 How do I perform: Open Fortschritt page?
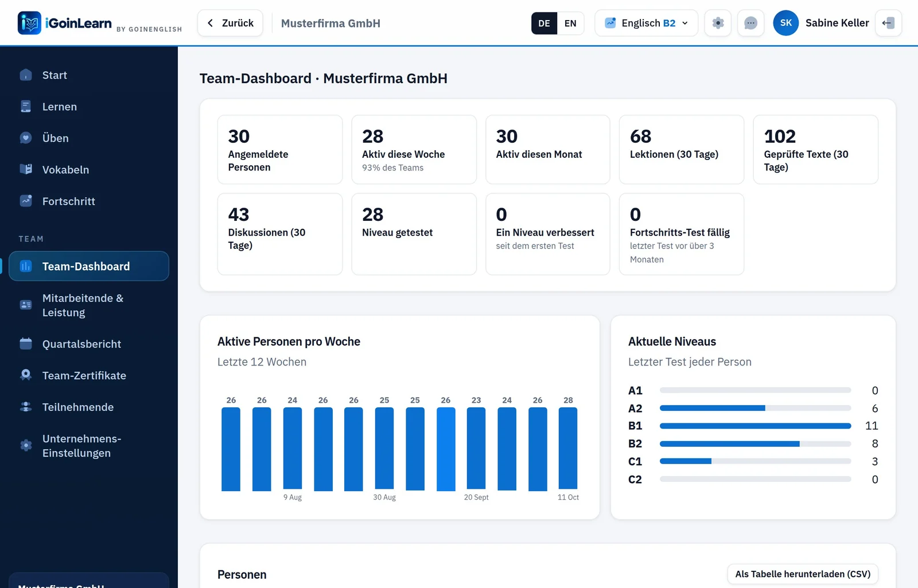tap(89, 201)
